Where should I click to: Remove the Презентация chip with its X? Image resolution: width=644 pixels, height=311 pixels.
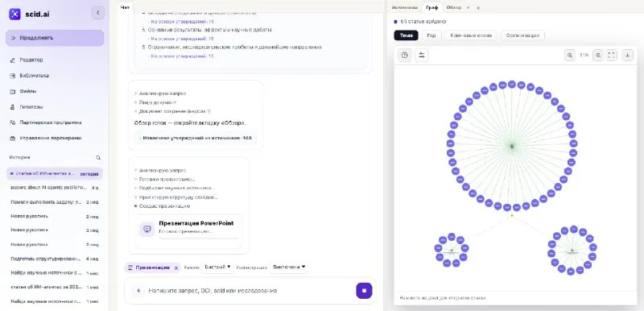coord(176,267)
